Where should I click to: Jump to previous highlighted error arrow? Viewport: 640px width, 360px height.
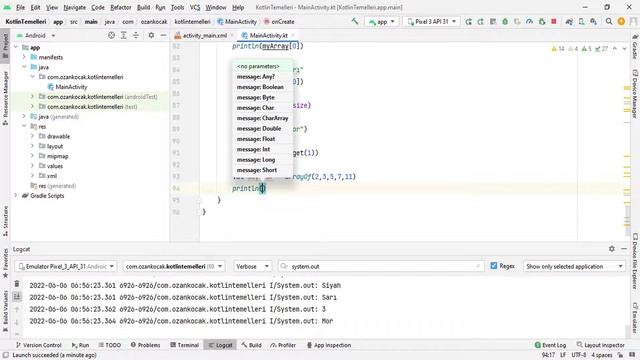point(615,49)
